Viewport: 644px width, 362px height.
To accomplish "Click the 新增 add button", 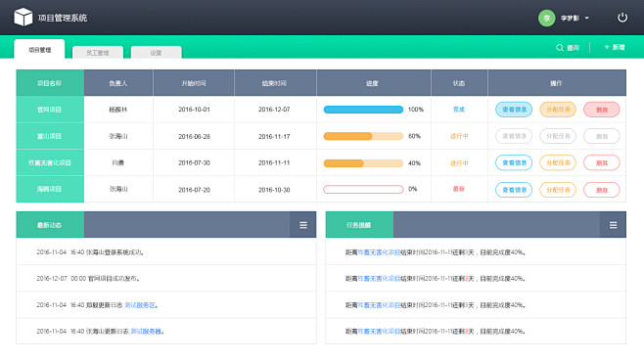I will tap(615, 47).
